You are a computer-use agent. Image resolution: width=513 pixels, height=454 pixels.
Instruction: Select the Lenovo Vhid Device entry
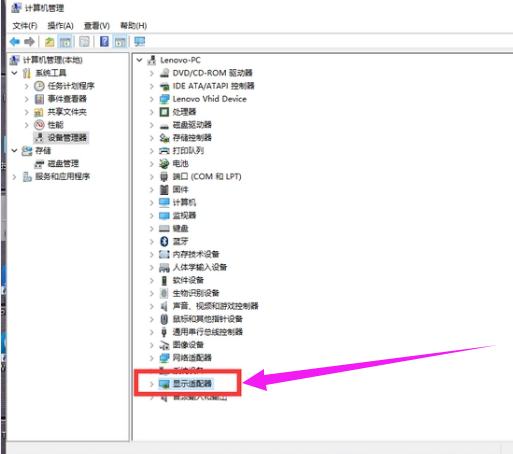tap(209, 99)
